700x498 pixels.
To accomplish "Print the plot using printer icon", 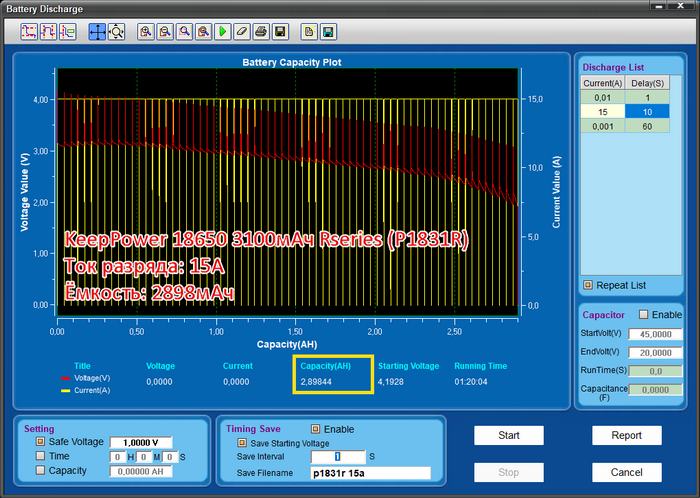I will click(260, 32).
